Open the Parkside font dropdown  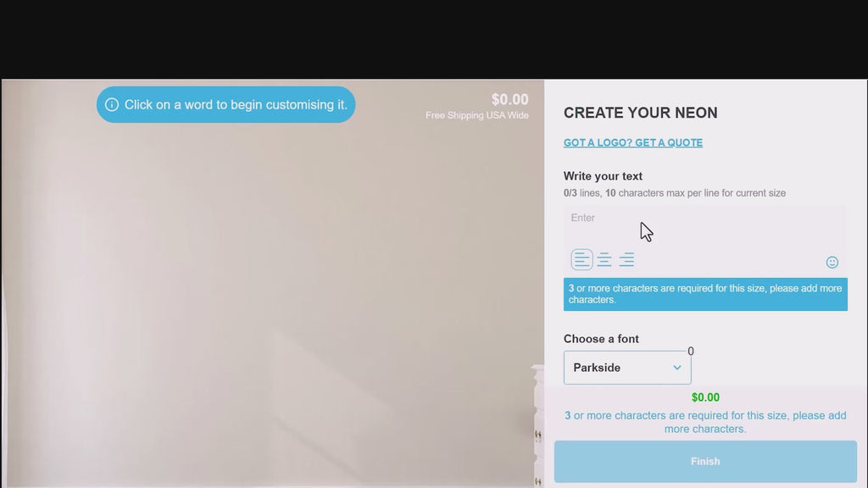(627, 368)
